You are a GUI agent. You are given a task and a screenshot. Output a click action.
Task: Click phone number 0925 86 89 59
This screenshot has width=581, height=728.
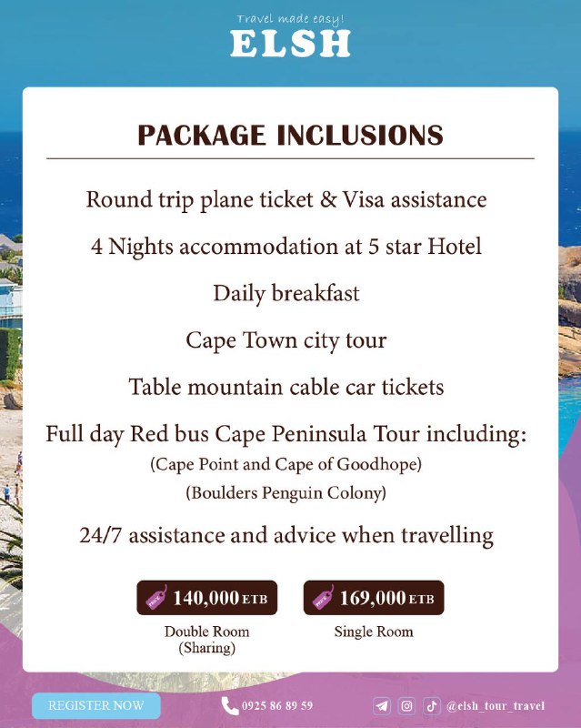pyautogui.click(x=278, y=706)
